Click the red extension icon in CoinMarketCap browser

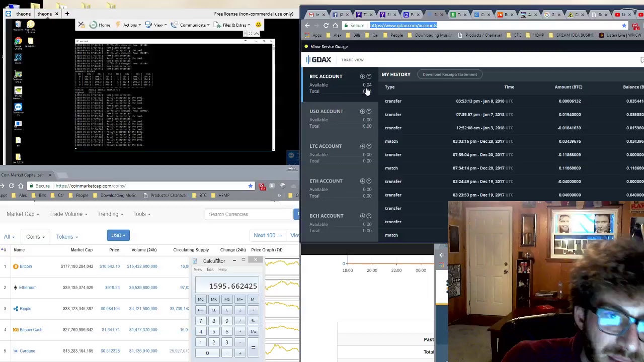(262, 186)
